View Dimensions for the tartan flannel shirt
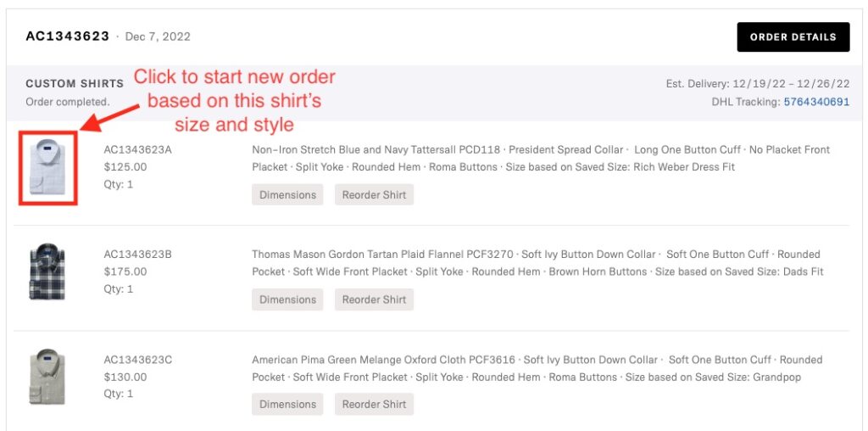868x431 pixels. coord(287,299)
